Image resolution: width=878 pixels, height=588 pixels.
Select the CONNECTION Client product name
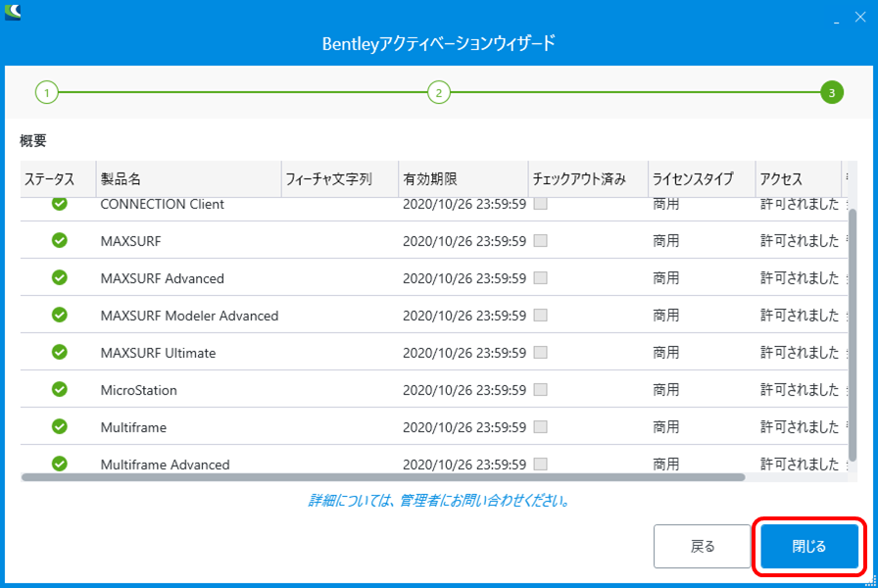tap(163, 204)
